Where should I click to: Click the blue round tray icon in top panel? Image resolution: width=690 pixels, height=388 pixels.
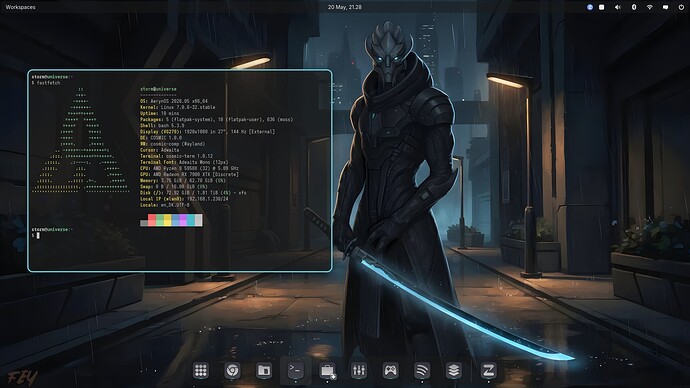[590, 7]
